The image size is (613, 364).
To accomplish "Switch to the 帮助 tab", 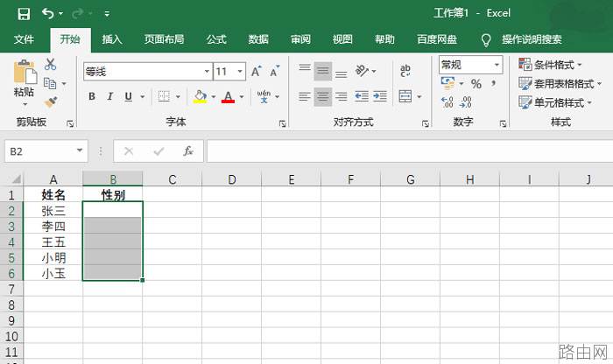I will point(384,39).
